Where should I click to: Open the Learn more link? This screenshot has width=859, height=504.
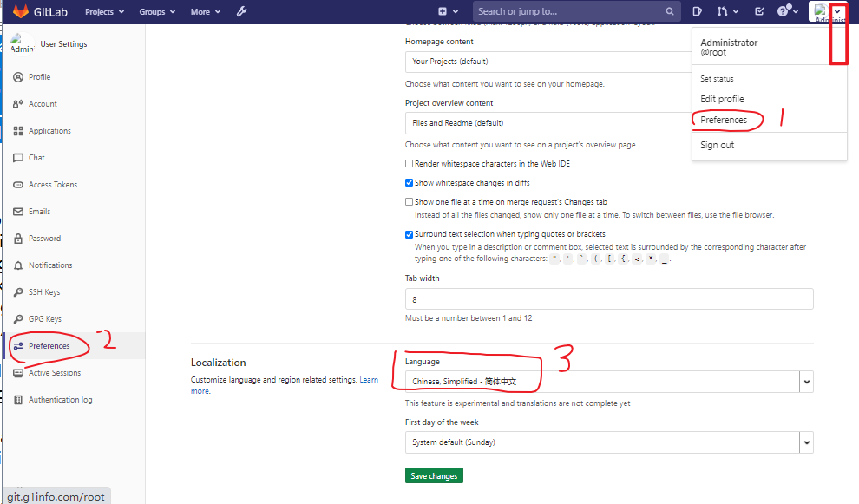(x=369, y=379)
